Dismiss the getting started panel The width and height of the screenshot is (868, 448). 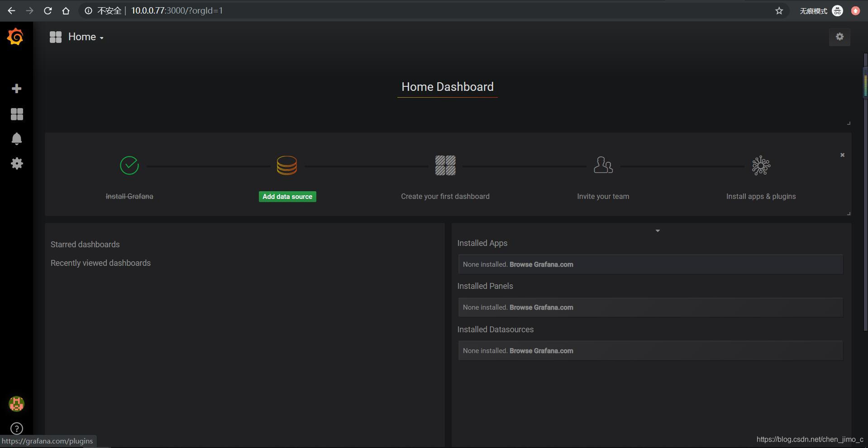coord(842,155)
